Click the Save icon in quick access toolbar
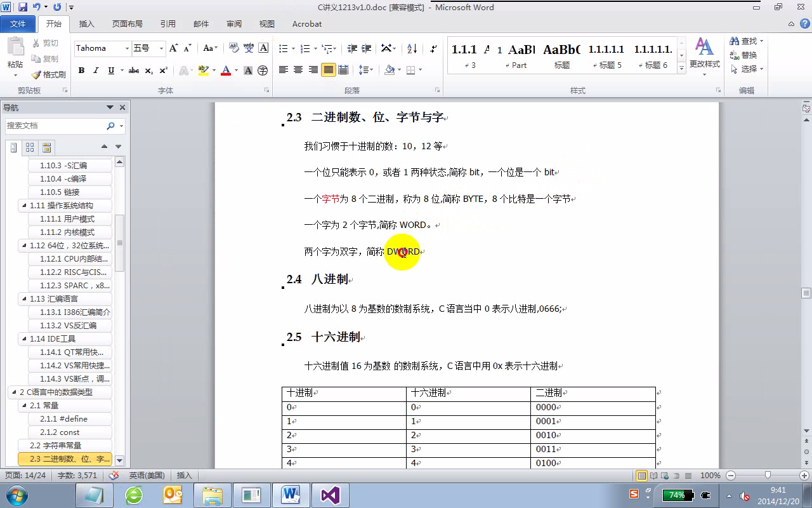Image resolution: width=812 pixels, height=508 pixels. [23, 8]
